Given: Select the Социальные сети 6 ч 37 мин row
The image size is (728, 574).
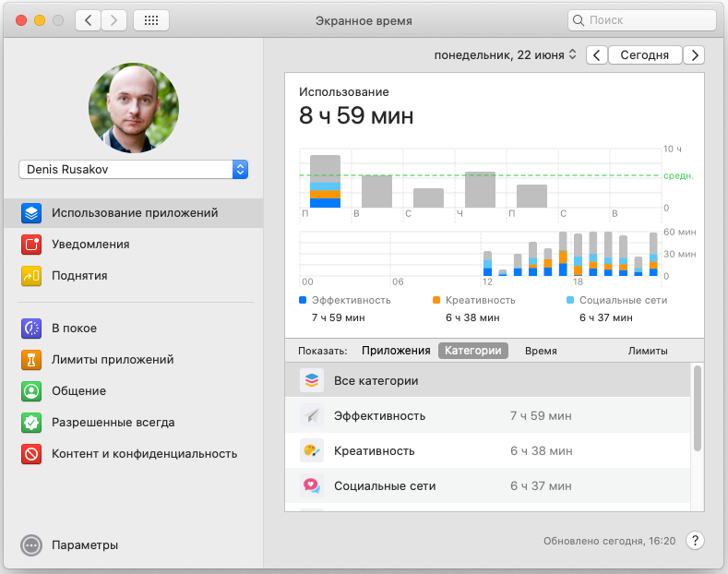Looking at the screenshot, I should click(x=487, y=485).
